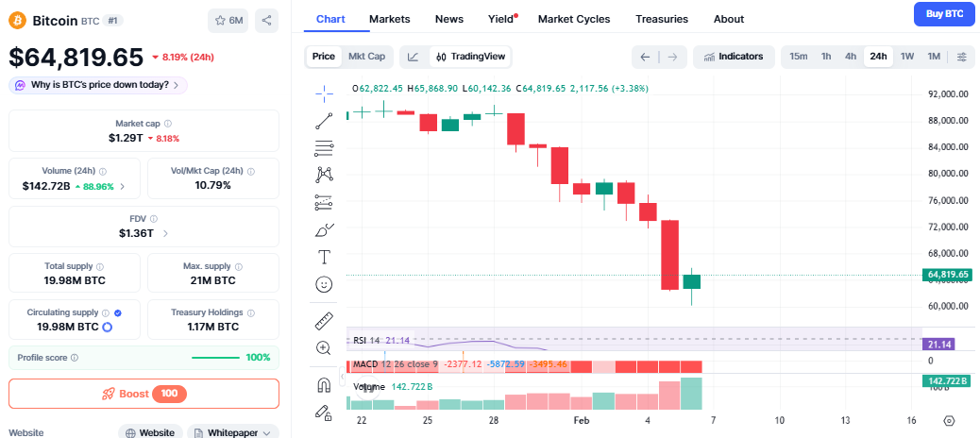Click the Buy BTC button

click(944, 14)
